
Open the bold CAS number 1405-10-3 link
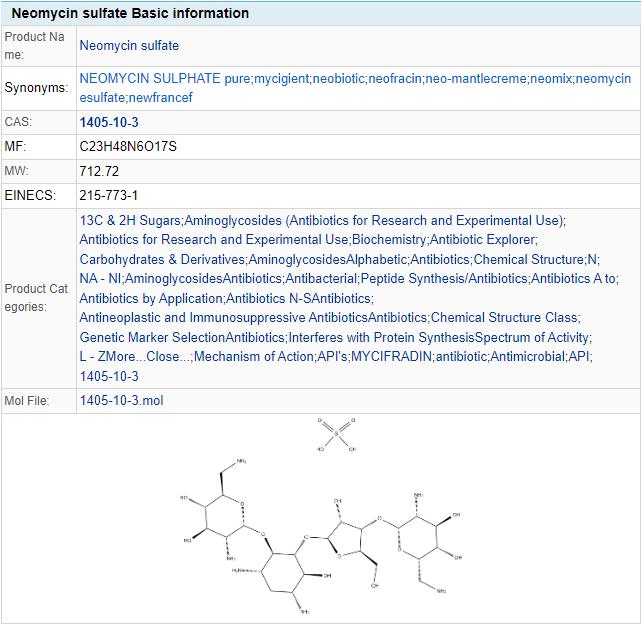(109, 122)
